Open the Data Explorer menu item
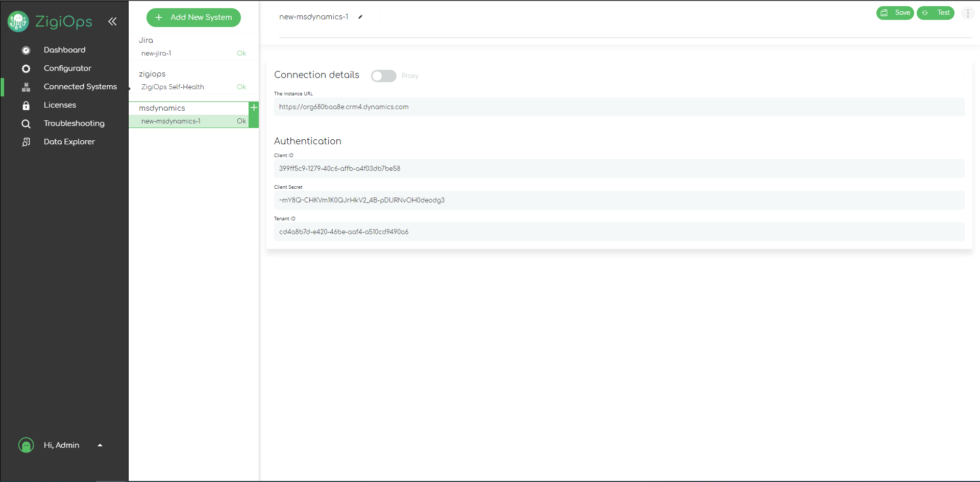Screen dimensions: 980x482 69,142
